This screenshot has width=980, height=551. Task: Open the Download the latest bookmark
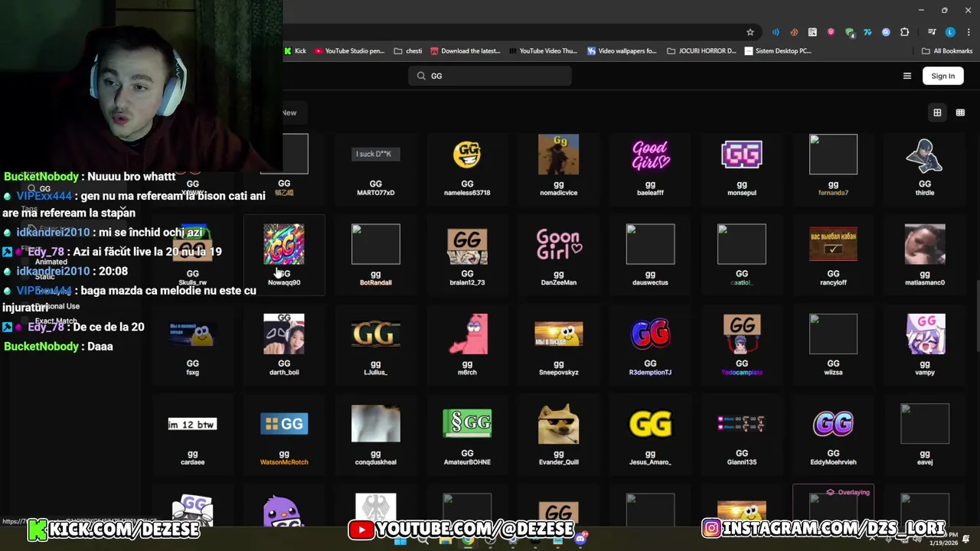(x=465, y=51)
